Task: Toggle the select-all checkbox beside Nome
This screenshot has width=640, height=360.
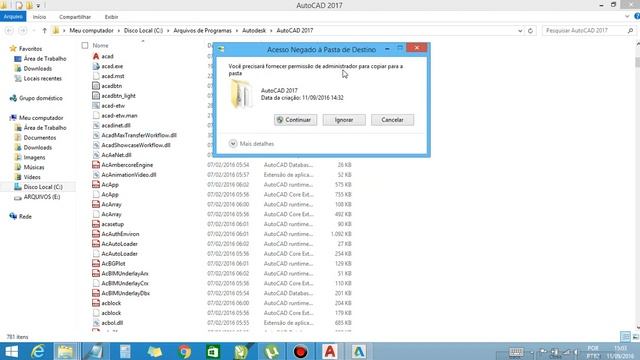Action: coord(85,45)
